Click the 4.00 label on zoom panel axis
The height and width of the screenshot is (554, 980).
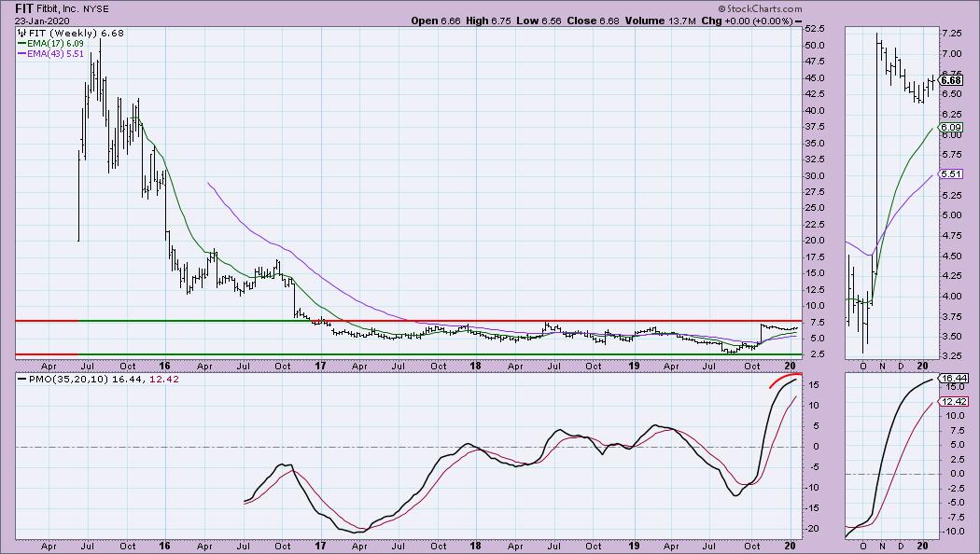pos(952,297)
